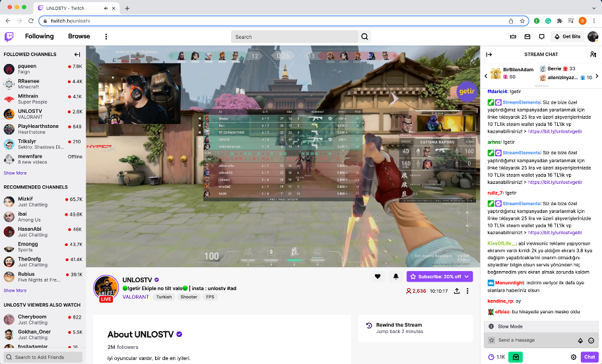Click the FPS tag
Screen dimensions: 602x364
[x=210, y=297]
